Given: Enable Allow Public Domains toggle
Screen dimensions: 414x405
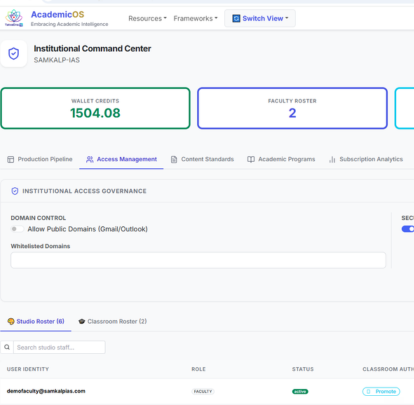Looking at the screenshot, I should pos(17,229).
